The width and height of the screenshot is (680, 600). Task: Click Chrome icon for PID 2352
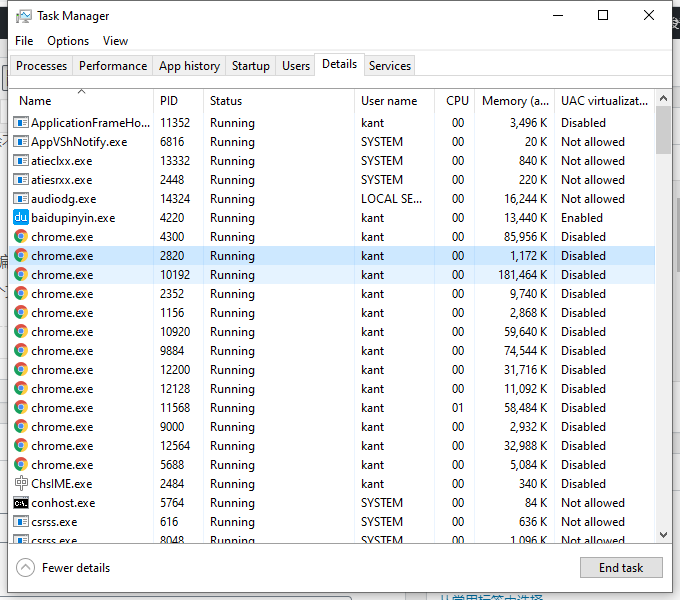pos(21,293)
